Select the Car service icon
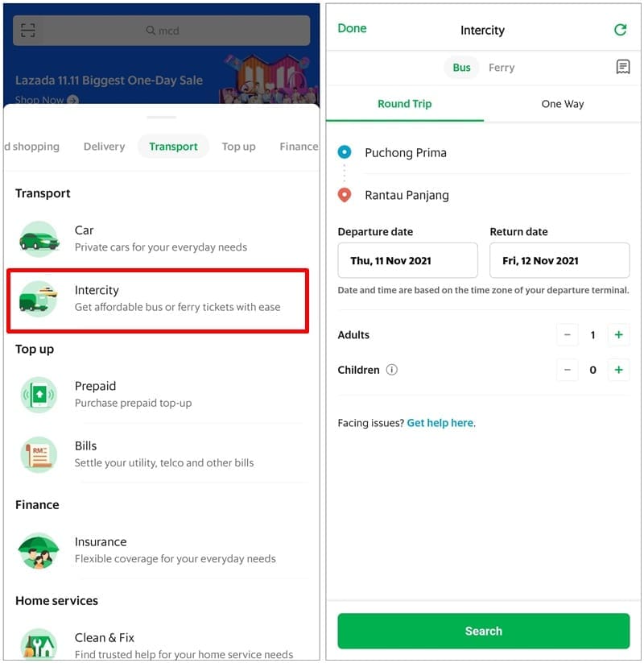The height and width of the screenshot is (663, 644). coord(39,238)
